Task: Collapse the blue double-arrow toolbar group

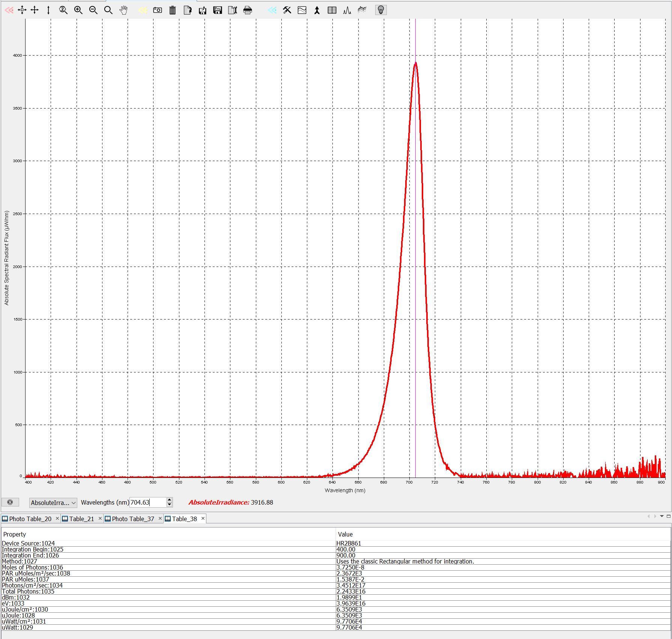Action: click(x=272, y=10)
